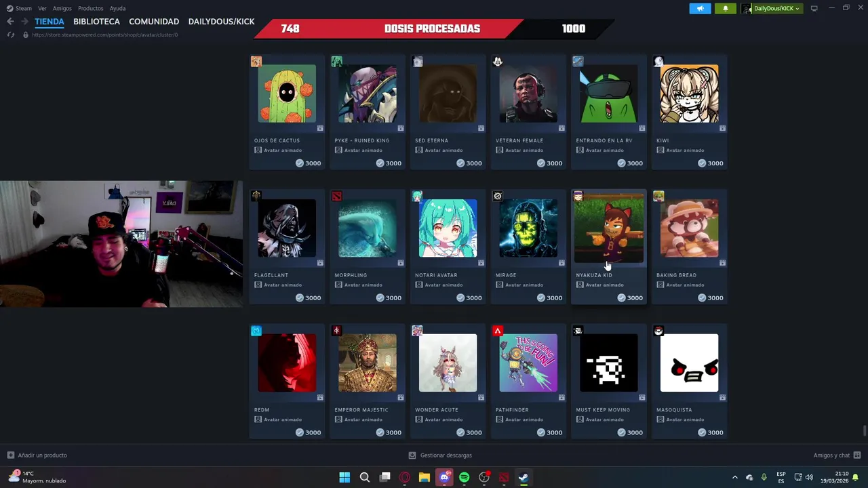Click the microphone icon in system tray
The height and width of the screenshot is (488, 868).
tap(764, 477)
